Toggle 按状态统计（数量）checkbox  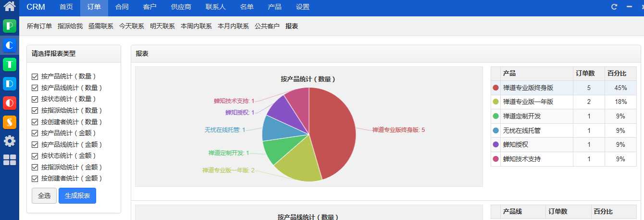coord(35,99)
